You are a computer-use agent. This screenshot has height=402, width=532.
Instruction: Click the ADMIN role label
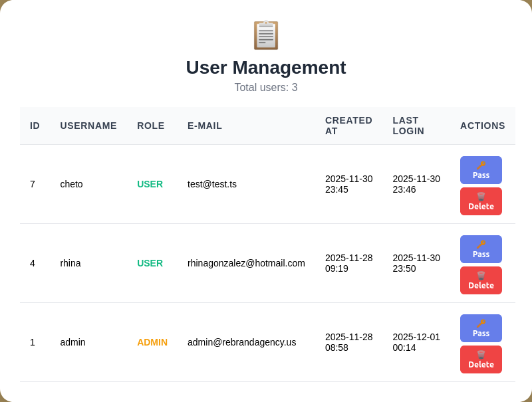tap(152, 342)
